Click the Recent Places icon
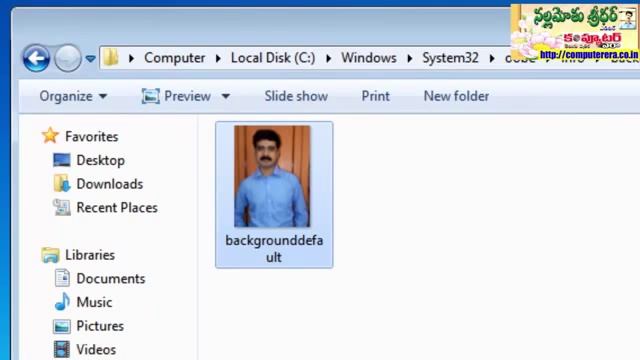Viewport: 640px width, 360px height. click(x=62, y=207)
